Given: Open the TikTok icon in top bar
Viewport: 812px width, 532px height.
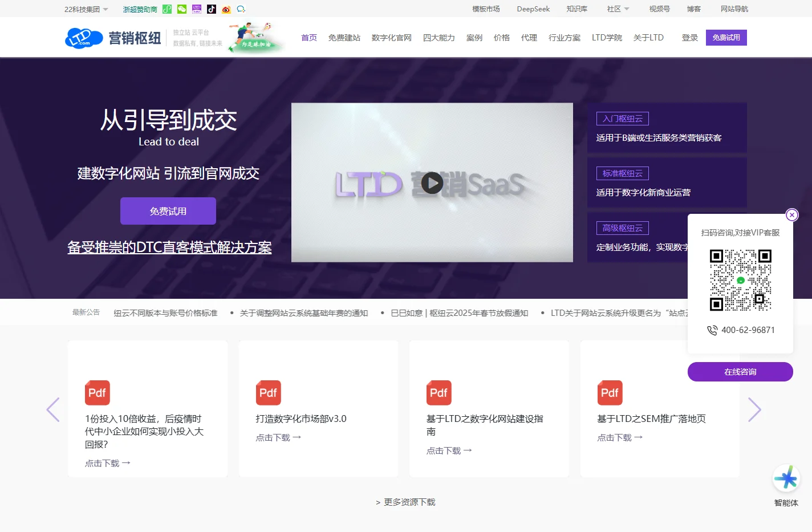Looking at the screenshot, I should 212,9.
